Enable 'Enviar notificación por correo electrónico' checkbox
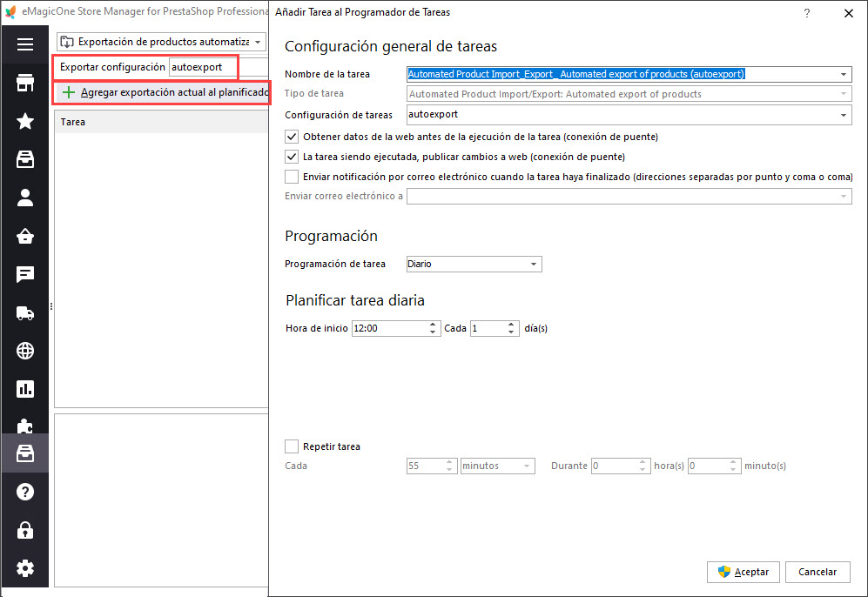Screen dimensions: 868x597 pos(292,177)
